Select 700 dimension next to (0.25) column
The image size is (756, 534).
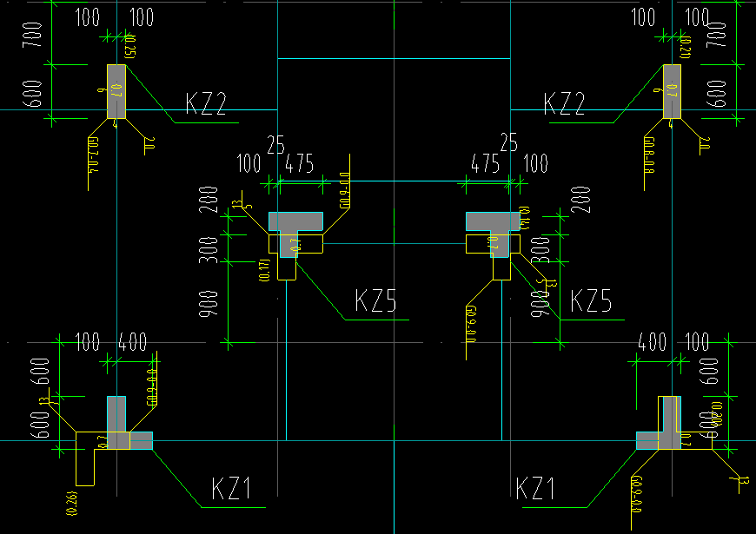32,35
